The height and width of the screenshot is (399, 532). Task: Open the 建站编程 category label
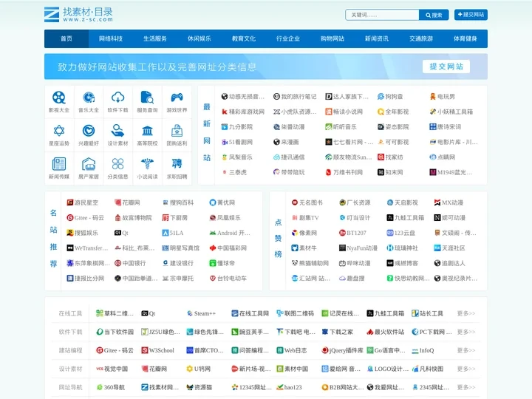point(70,350)
